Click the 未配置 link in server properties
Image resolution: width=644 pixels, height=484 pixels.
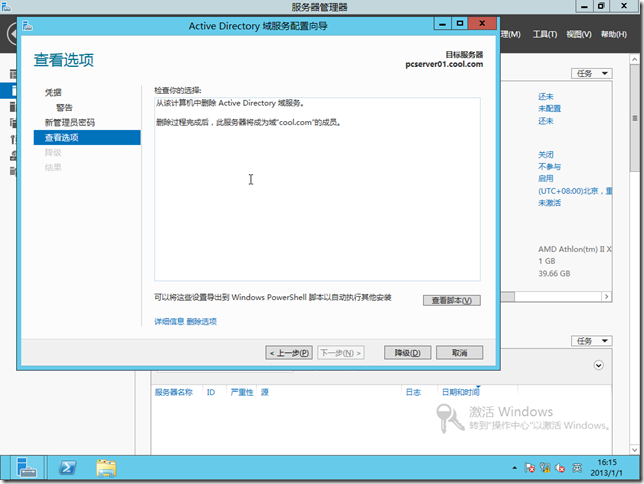(x=550, y=108)
